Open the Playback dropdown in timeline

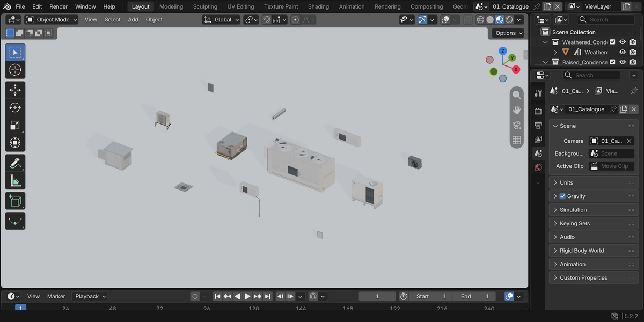(90, 296)
